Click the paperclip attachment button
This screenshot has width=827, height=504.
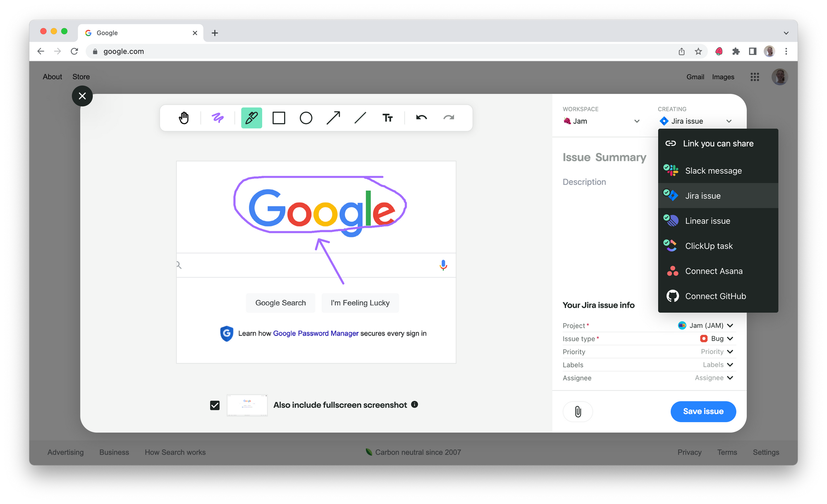[578, 411]
